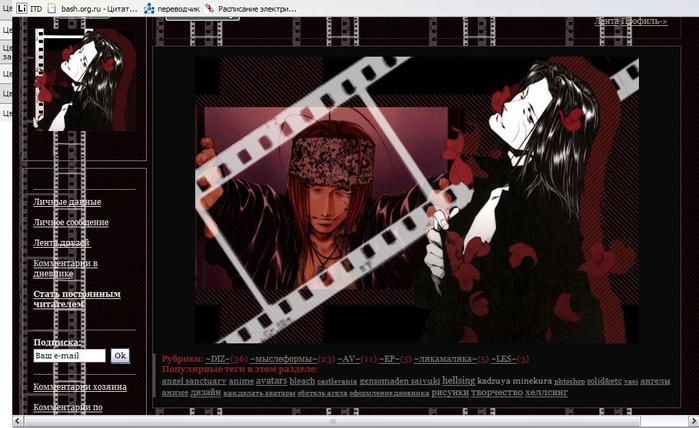Open the bash.org.ru bookmark
699x428 pixels.
coord(93,8)
